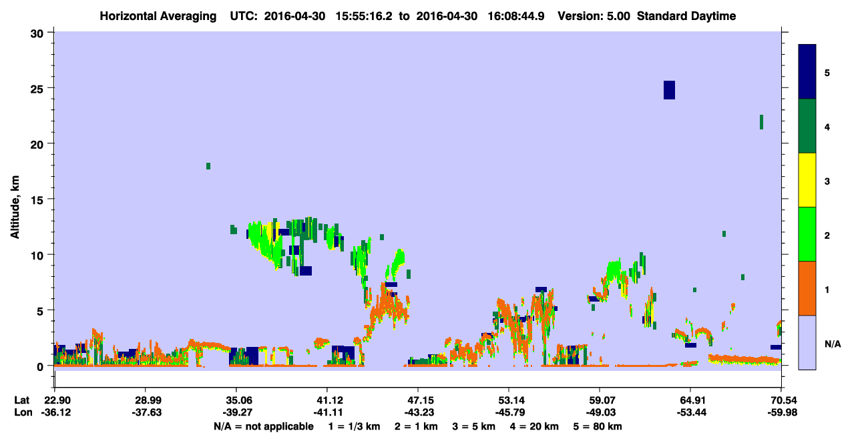The image size is (868, 445).
Task: Click the lavender N/A colorbar segment
Action: [x=807, y=342]
